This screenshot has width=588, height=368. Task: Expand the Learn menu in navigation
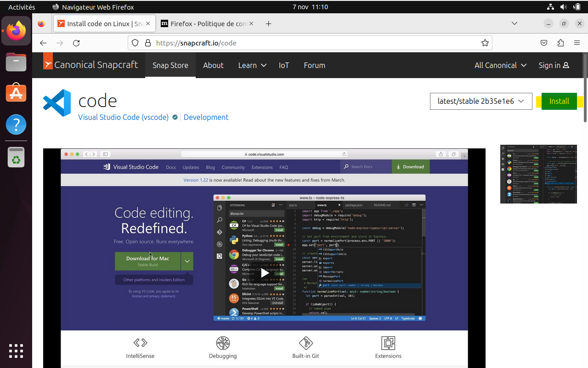click(x=252, y=65)
